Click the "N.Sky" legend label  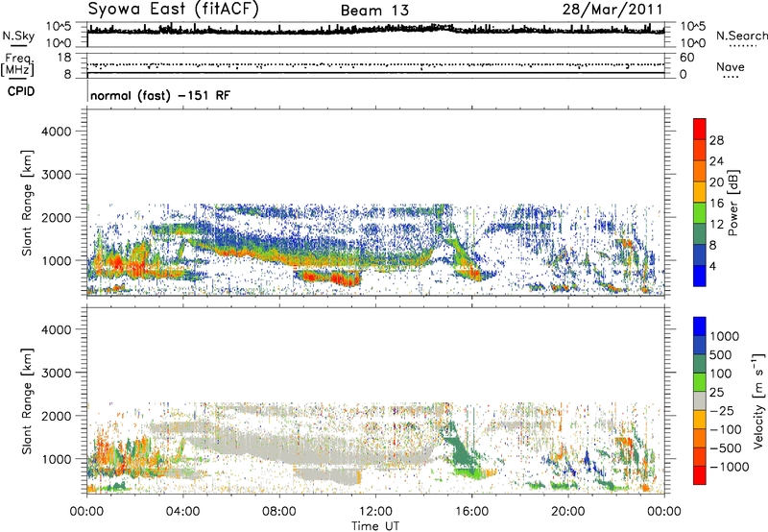coord(18,36)
